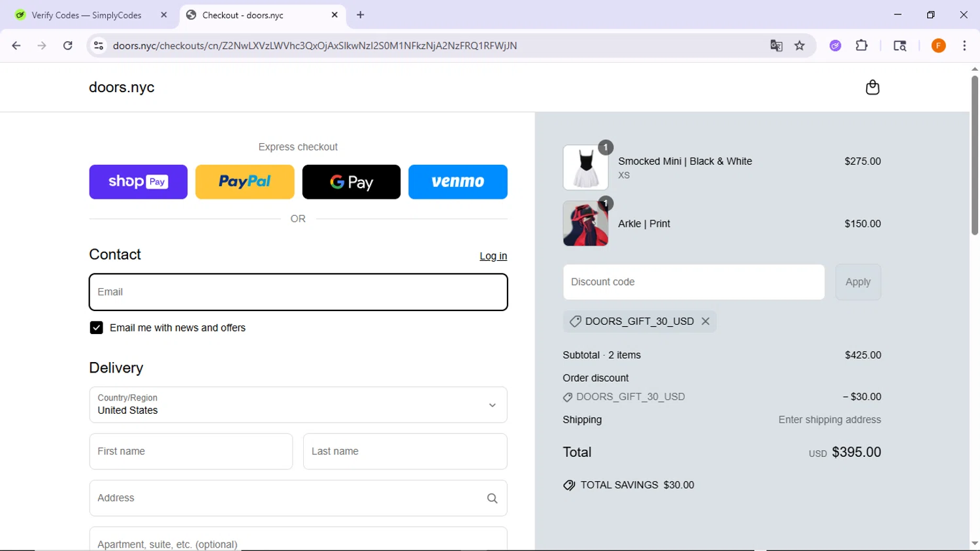Restore down the Chrome window
Viewport: 980px width, 551px height.
point(931,14)
